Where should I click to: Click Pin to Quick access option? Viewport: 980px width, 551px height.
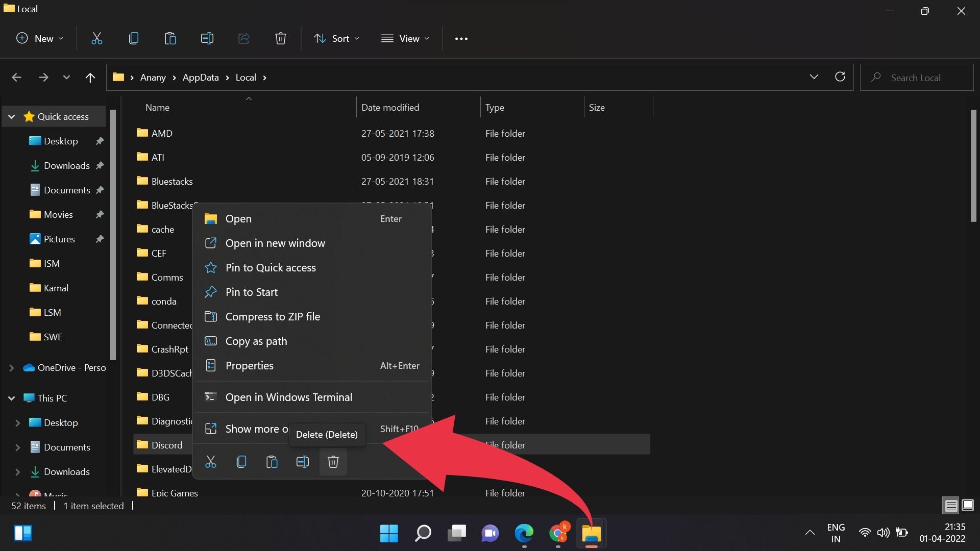point(271,267)
